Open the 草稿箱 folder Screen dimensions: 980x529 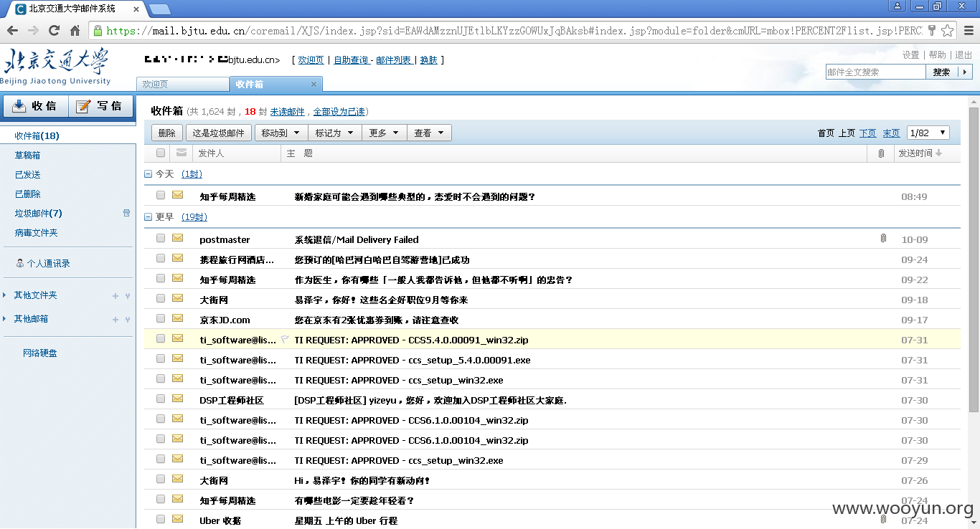pyautogui.click(x=27, y=155)
